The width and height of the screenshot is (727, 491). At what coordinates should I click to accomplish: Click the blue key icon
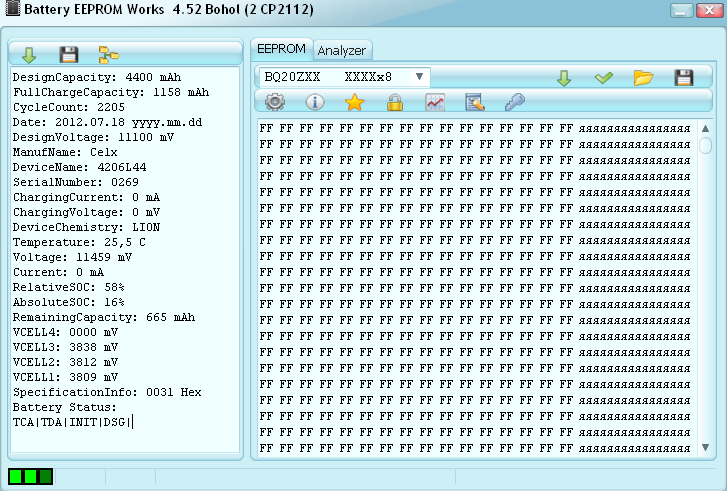click(515, 102)
